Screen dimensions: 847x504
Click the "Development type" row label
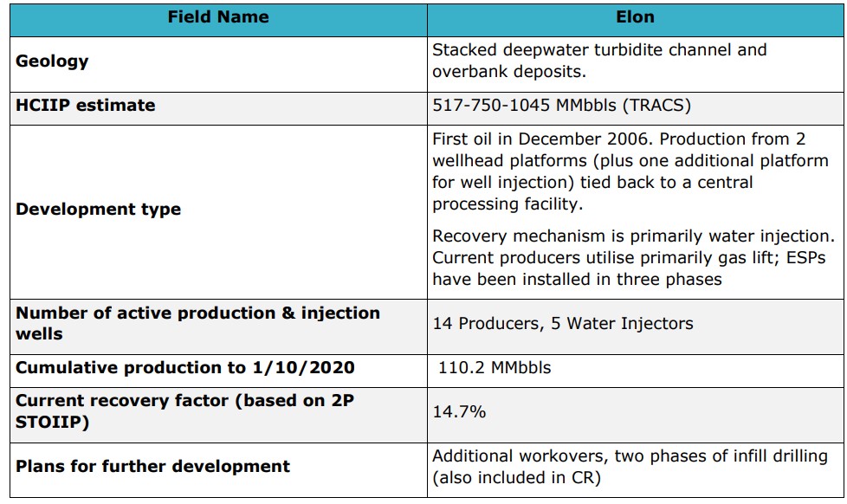(x=99, y=210)
